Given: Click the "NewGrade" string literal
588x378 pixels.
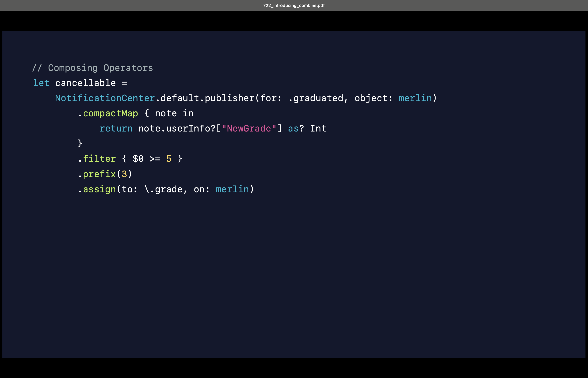Looking at the screenshot, I should coord(249,128).
